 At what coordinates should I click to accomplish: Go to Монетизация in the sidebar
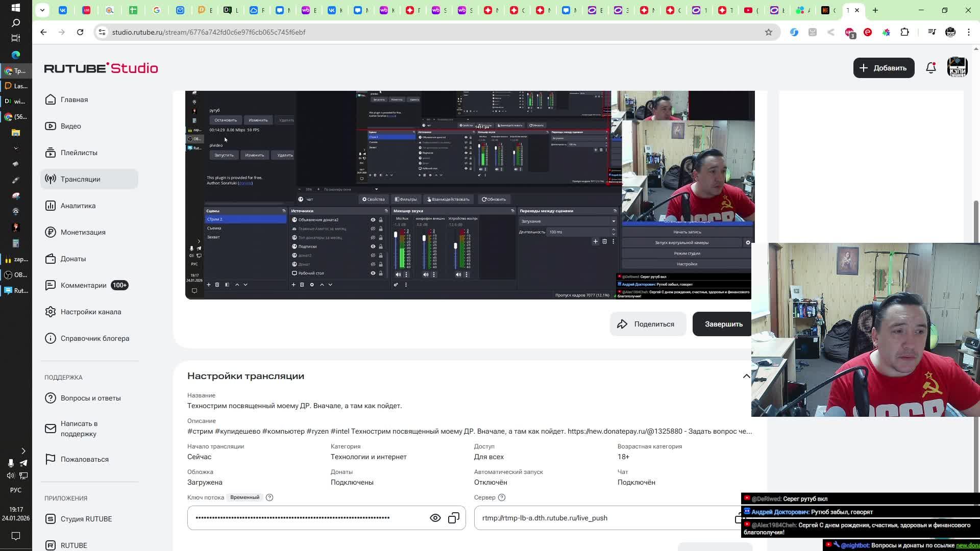[x=83, y=232]
